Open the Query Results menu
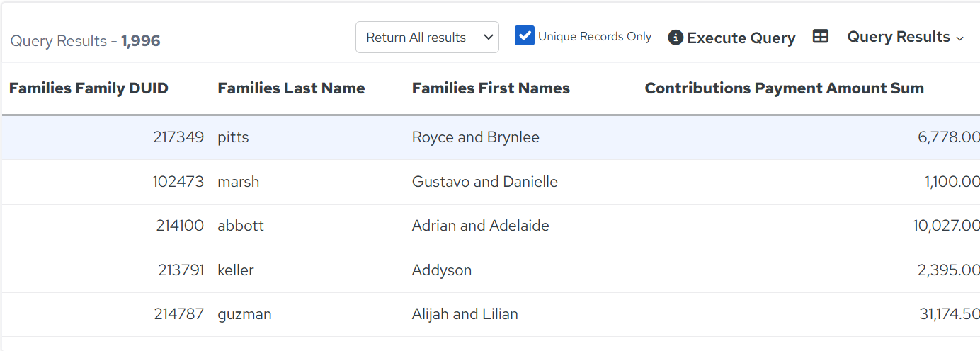This screenshot has height=351, width=980. pyautogui.click(x=906, y=37)
